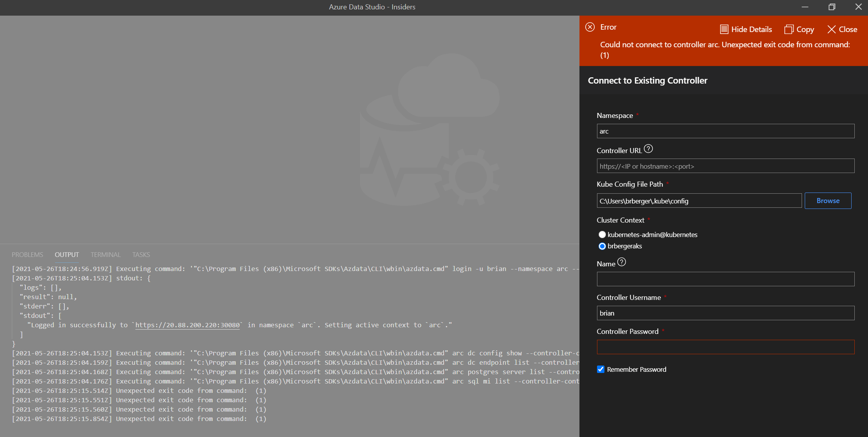Switch to the TERMINAL tab
This screenshot has width=868, height=437.
tap(105, 255)
